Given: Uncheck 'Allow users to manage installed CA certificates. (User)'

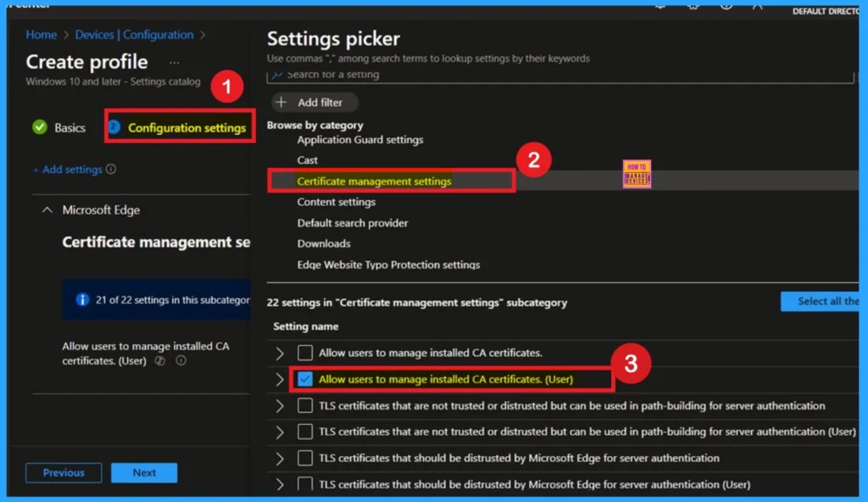Looking at the screenshot, I should point(305,379).
